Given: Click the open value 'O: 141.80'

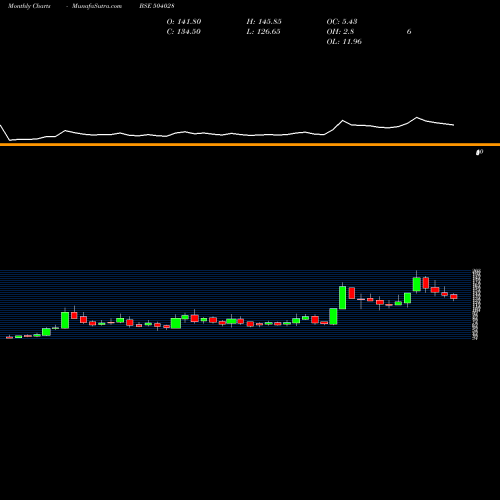Looking at the screenshot, I should click(x=184, y=22).
